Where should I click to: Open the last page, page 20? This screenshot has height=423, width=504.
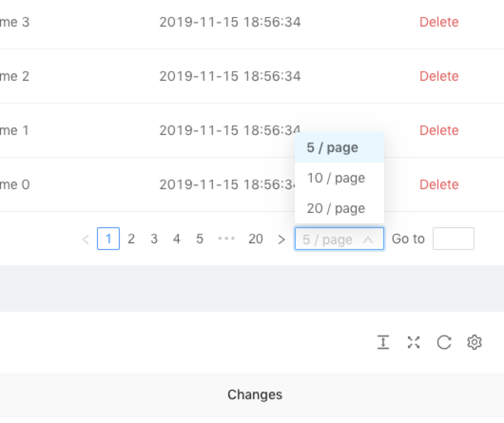pos(256,239)
